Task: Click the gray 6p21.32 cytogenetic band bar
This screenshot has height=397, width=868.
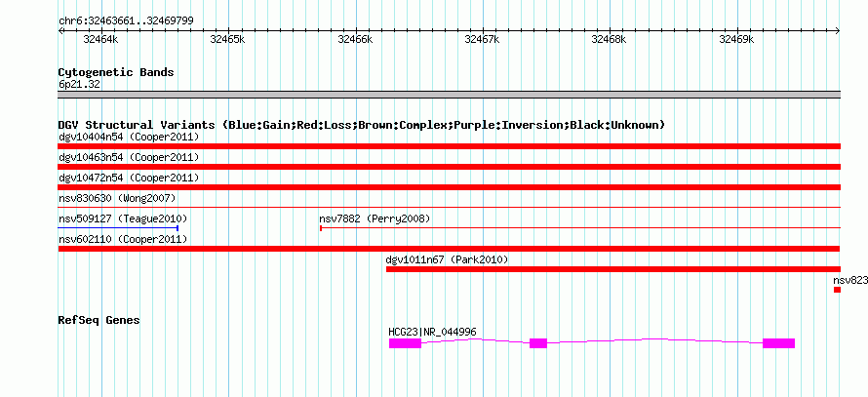Action: pyautogui.click(x=449, y=95)
